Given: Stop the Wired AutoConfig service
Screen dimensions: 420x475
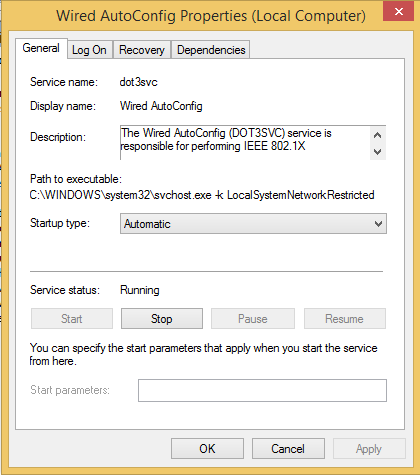Looking at the screenshot, I should coord(162,319).
